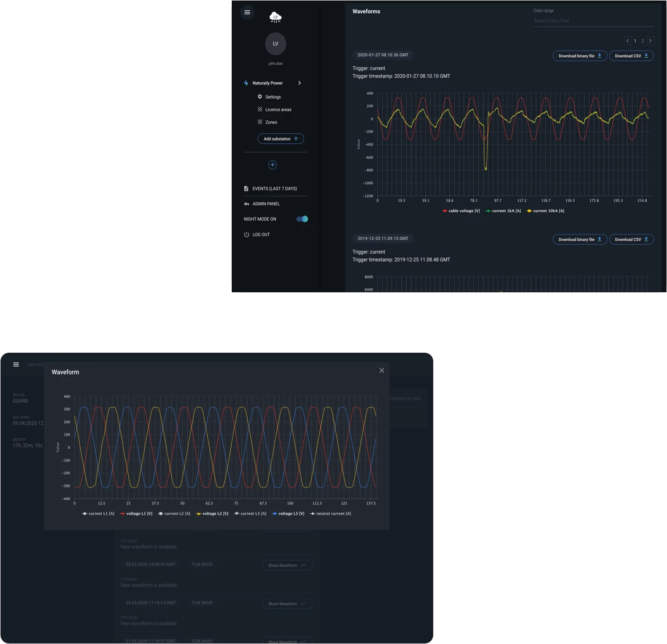Download binary file for 2019-12-25 waveform
This screenshot has height=644, width=667.
click(x=580, y=239)
